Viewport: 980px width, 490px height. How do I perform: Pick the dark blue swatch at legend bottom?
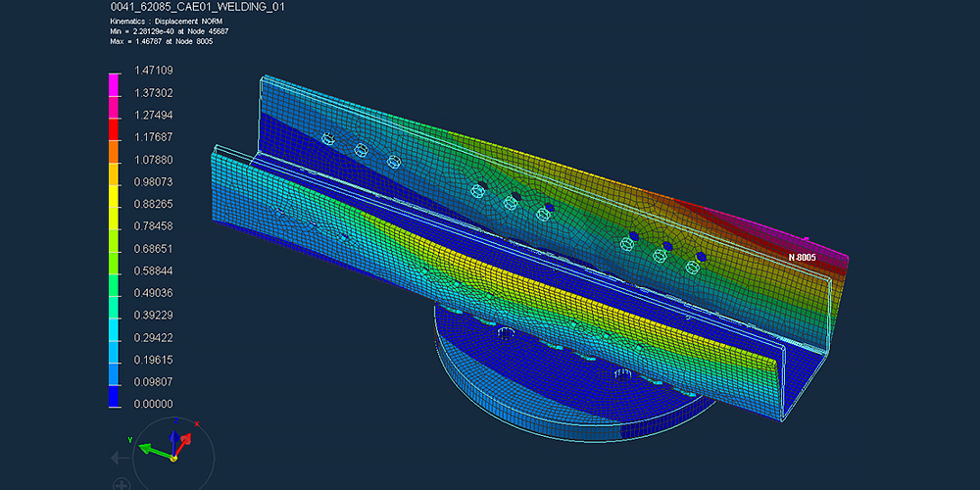pyautogui.click(x=115, y=394)
